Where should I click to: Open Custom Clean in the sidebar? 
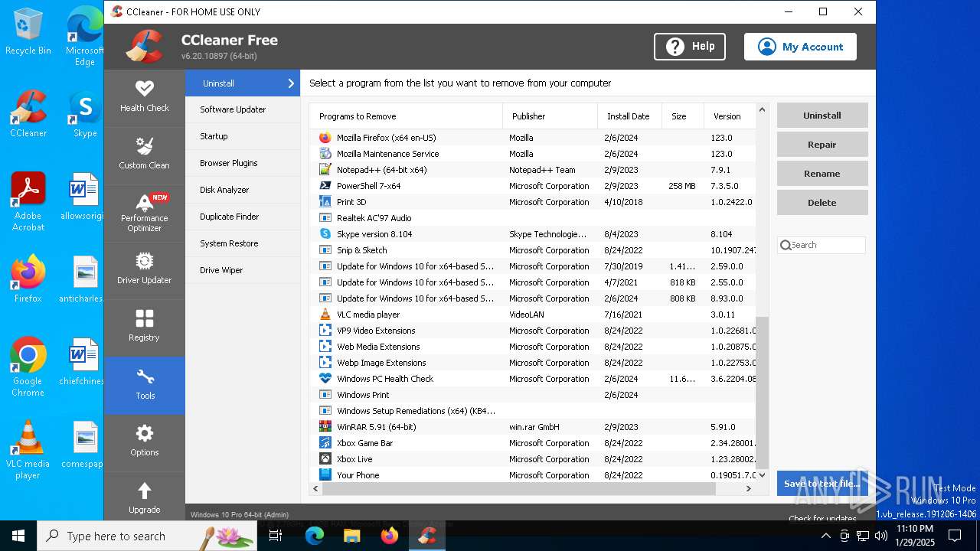[144, 154]
